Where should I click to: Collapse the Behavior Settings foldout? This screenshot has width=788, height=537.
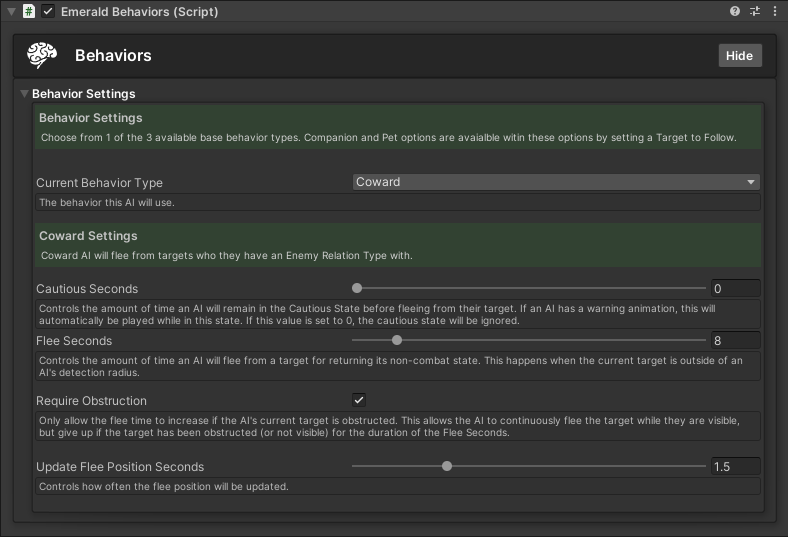pos(24,94)
